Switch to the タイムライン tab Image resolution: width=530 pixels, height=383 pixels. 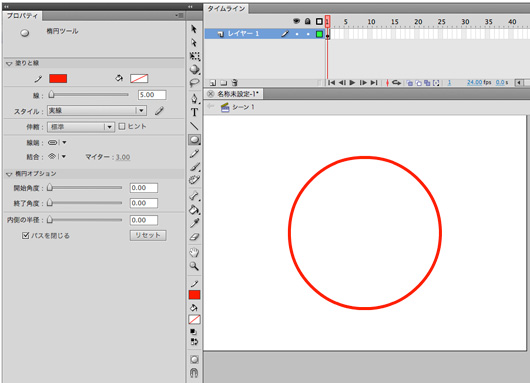tap(226, 9)
